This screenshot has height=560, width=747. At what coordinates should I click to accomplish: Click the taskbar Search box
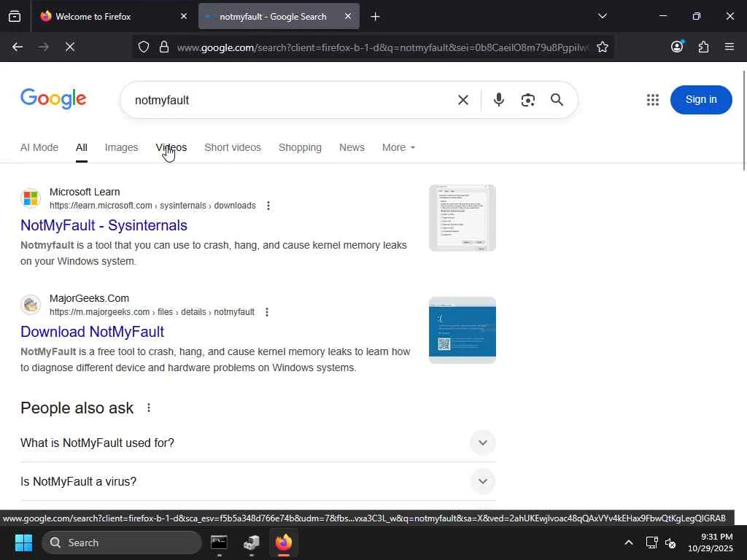point(122,542)
